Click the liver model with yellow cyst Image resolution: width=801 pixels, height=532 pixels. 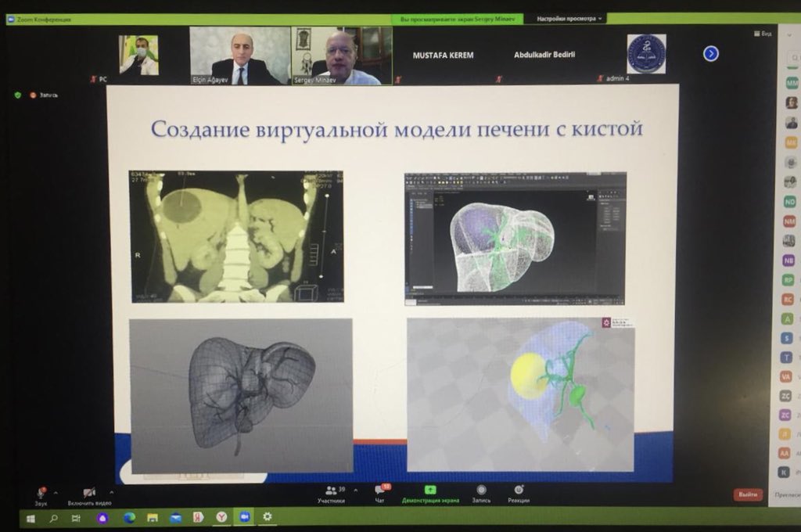[520, 394]
